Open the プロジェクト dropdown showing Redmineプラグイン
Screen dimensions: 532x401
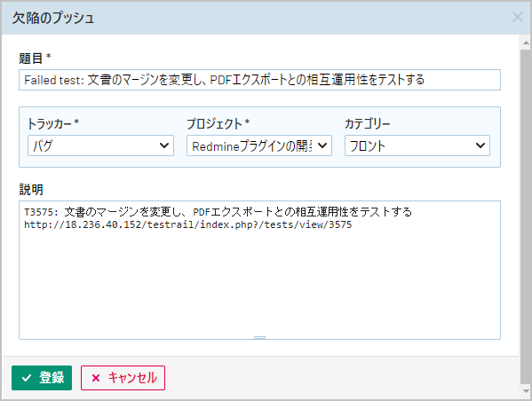click(259, 145)
